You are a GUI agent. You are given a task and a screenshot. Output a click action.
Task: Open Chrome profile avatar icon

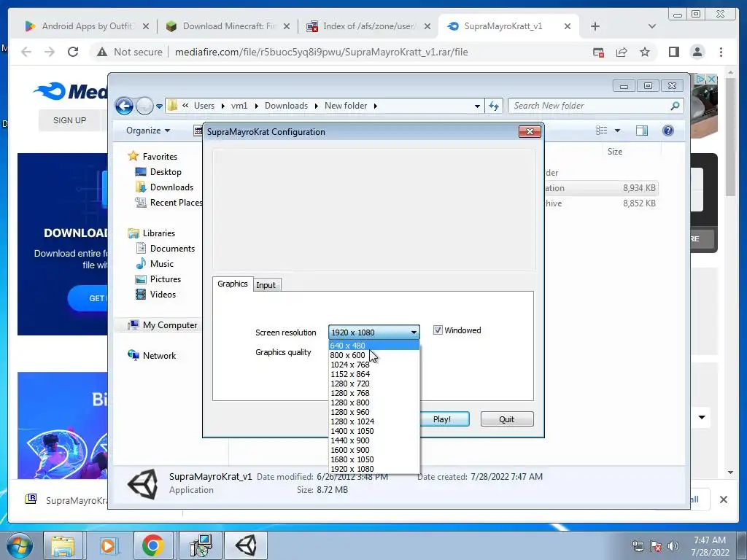pos(697,52)
